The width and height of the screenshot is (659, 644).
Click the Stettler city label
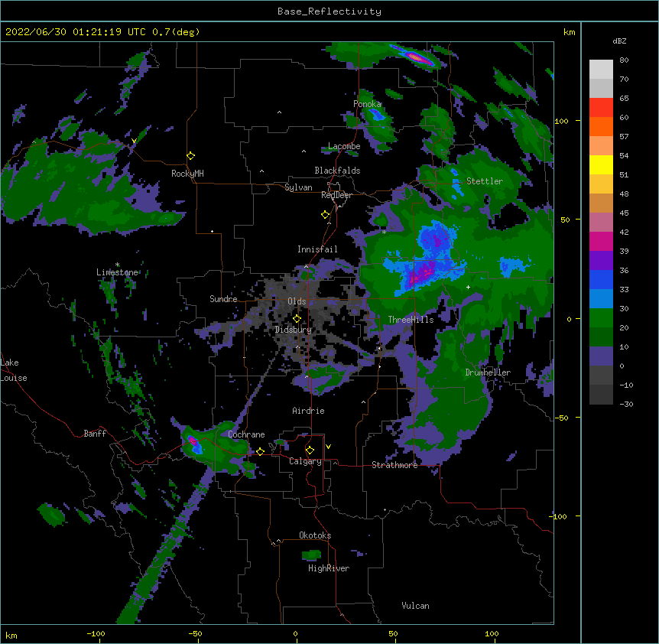485,181
